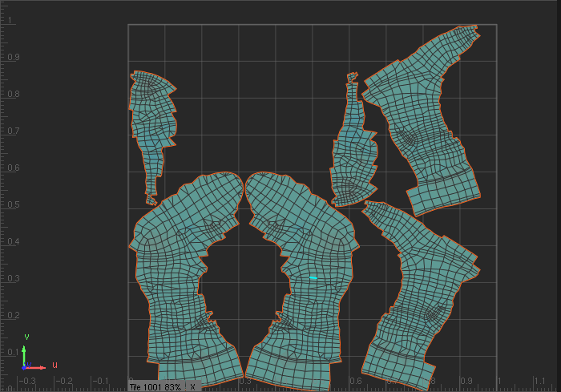This screenshot has width=561, height=392.
Task: Close the Tile 1001 label with X
Action: 193,387
